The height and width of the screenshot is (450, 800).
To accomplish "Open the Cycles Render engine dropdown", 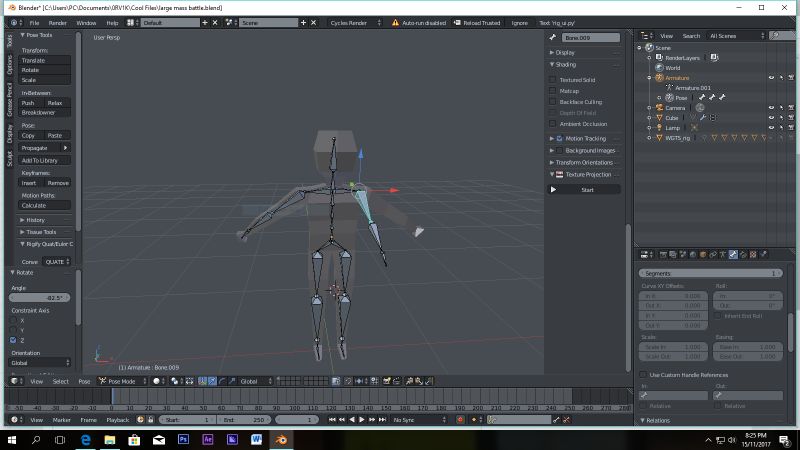I will pyautogui.click(x=355, y=22).
